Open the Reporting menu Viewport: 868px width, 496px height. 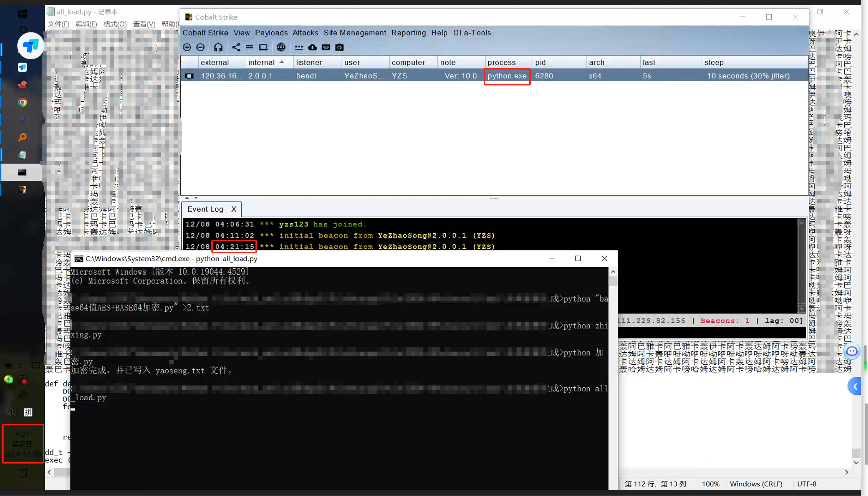pyautogui.click(x=409, y=33)
